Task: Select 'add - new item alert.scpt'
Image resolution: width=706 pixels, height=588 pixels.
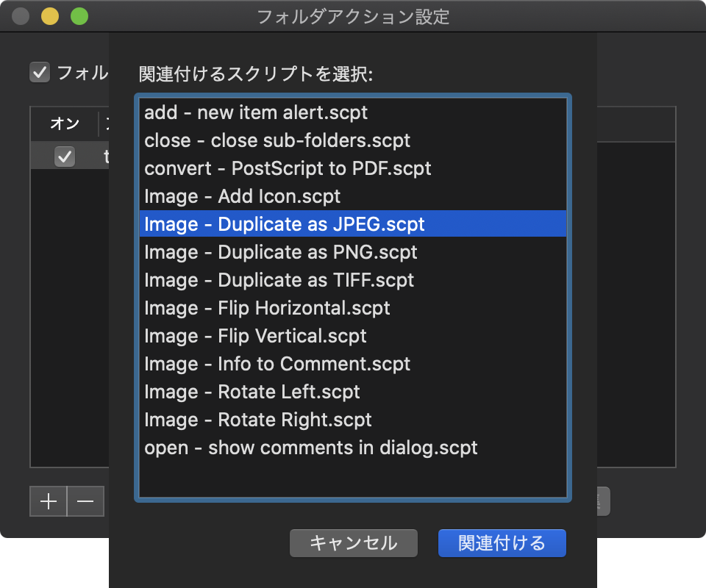Action: (256, 112)
